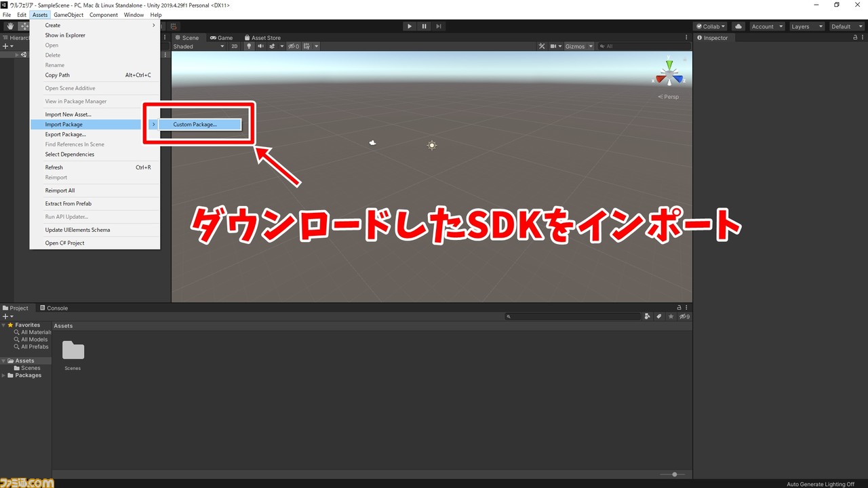Click the orientation gizmo in Scene view
868x488 pixels.
coord(669,73)
